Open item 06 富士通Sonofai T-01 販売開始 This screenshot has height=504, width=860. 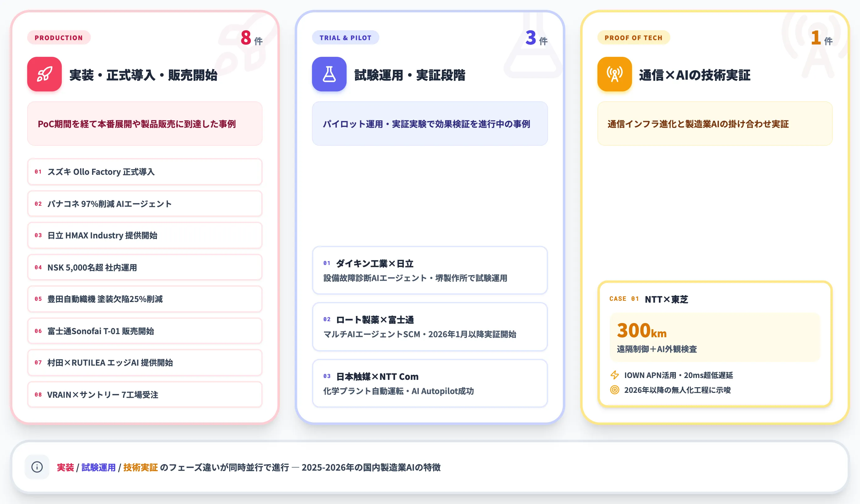[145, 331]
